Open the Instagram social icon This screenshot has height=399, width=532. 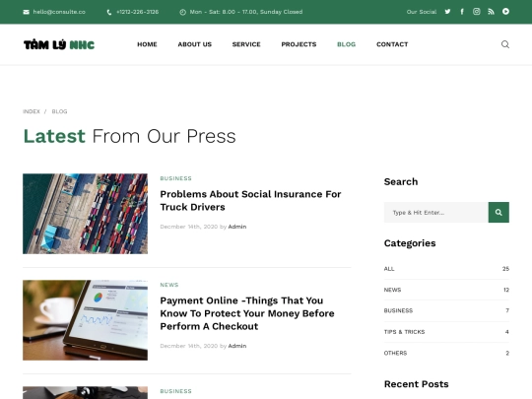coord(477,12)
